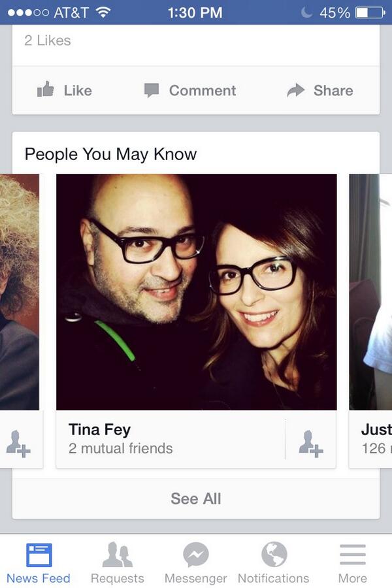
Task: Tap See All suggestions button
Action: pyautogui.click(x=196, y=498)
